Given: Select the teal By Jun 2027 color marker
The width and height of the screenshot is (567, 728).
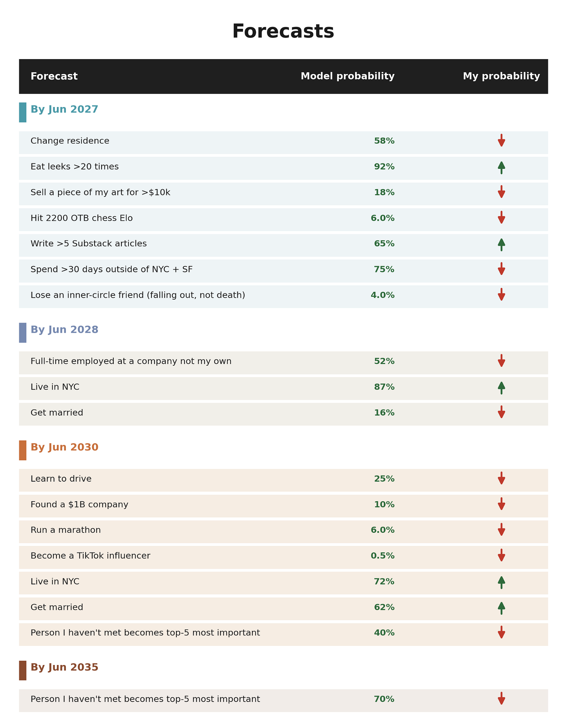Looking at the screenshot, I should (x=23, y=112).
